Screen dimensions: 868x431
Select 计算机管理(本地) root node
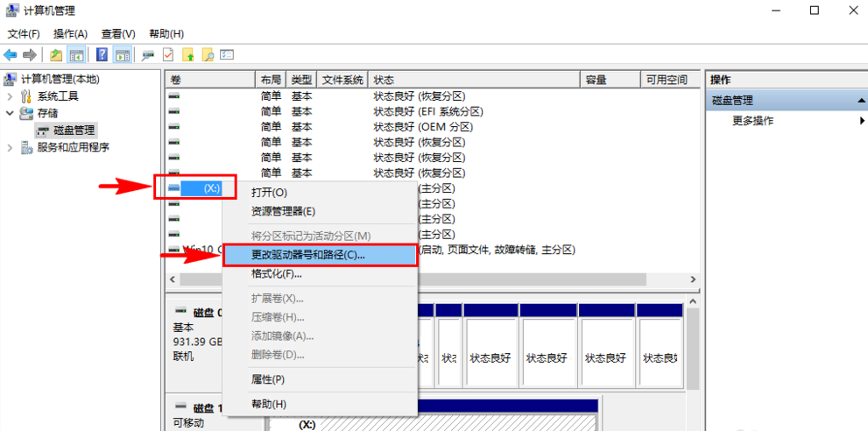[60, 79]
